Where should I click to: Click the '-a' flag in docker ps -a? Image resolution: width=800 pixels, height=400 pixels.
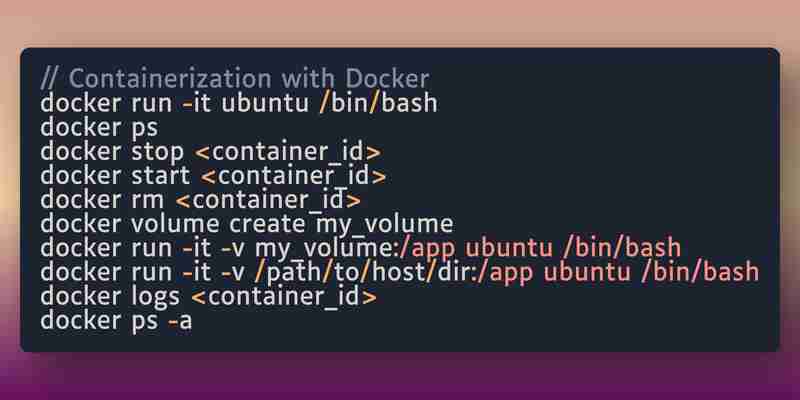(x=180, y=321)
